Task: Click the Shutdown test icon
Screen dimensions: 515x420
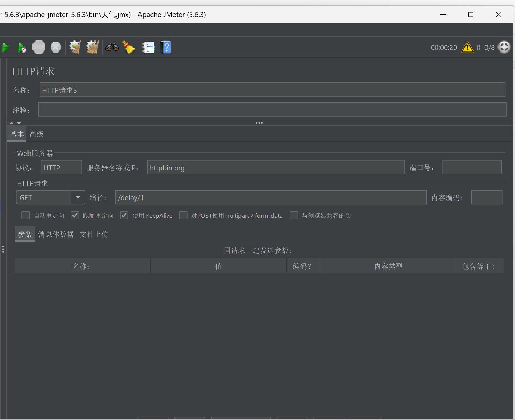Action: click(56, 47)
